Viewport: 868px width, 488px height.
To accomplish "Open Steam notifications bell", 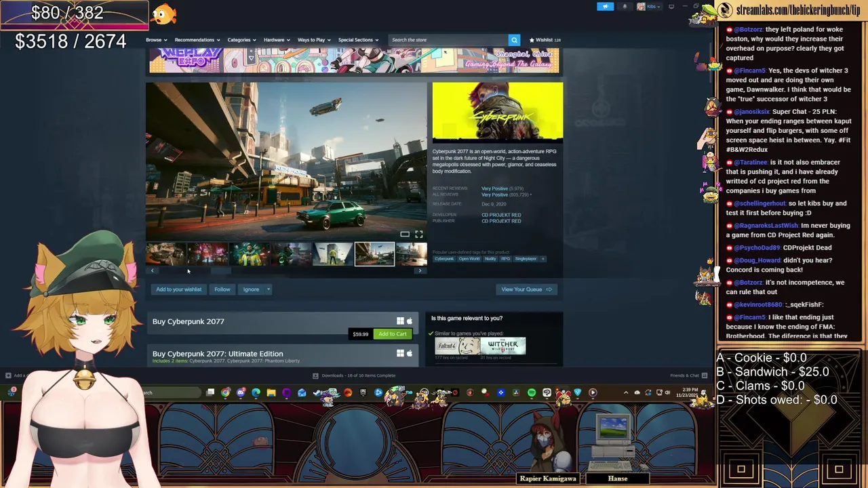I will click(x=625, y=7).
